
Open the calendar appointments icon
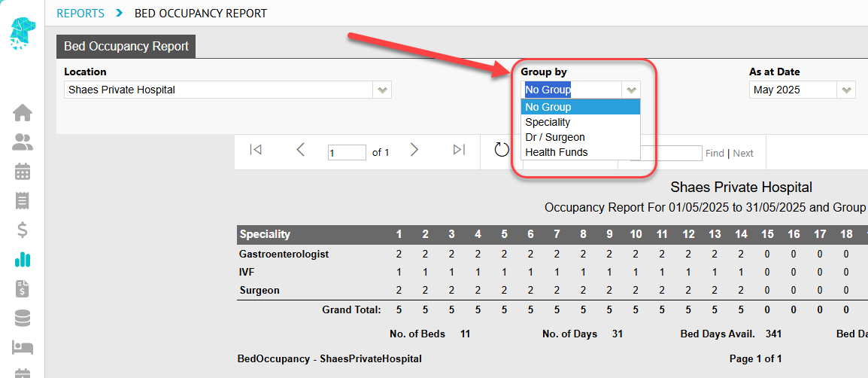click(x=23, y=171)
